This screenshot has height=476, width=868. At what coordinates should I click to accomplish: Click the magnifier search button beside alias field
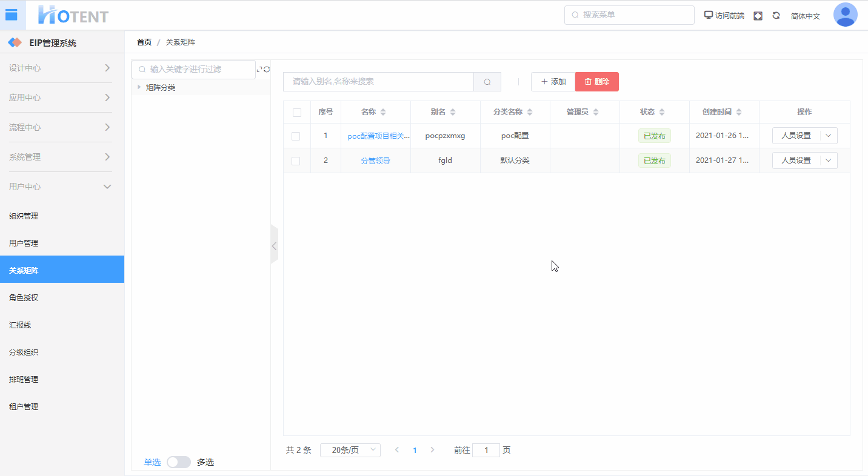pyautogui.click(x=487, y=82)
